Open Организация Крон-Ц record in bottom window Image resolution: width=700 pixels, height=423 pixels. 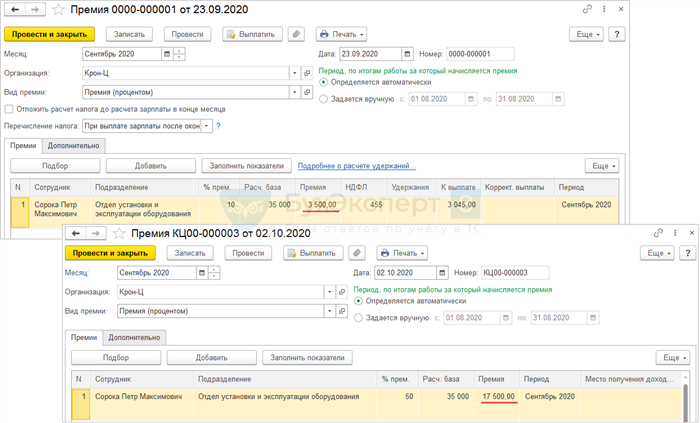[x=342, y=292]
